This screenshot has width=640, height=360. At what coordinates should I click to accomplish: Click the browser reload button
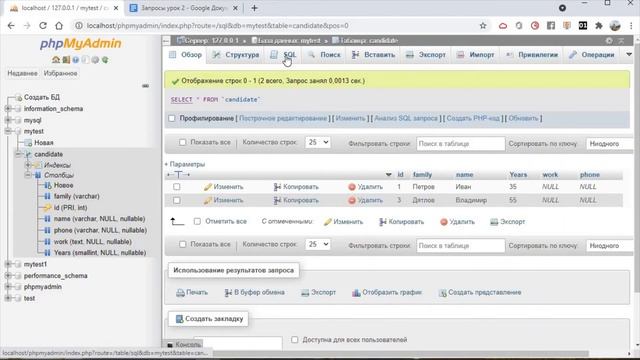pyautogui.click(x=43, y=26)
